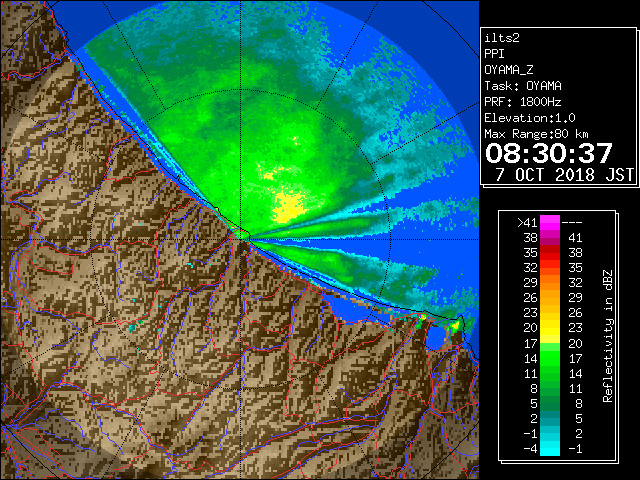Click the orange 29 dBZ legend swatch
Image resolution: width=640 pixels, height=480 pixels.
(x=550, y=283)
